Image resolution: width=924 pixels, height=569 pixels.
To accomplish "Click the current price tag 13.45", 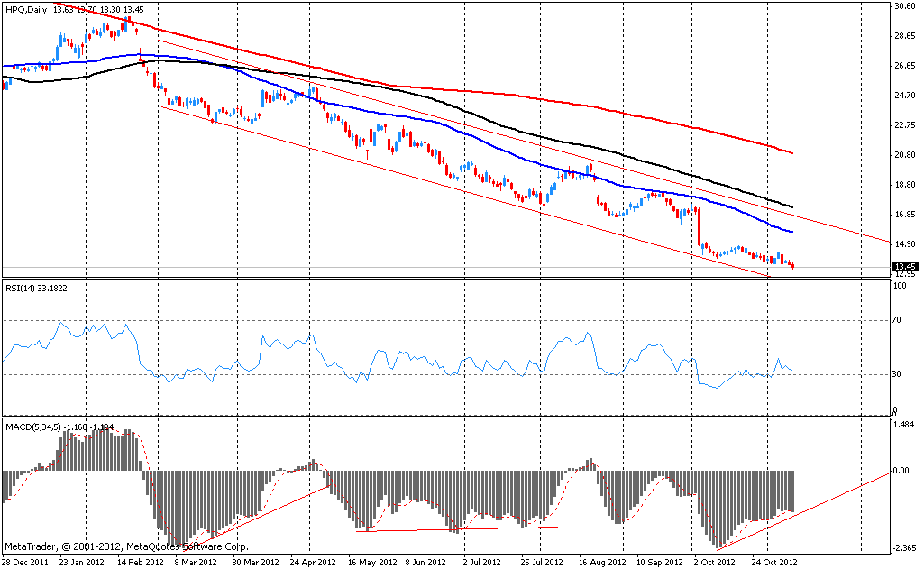I will coord(904,266).
